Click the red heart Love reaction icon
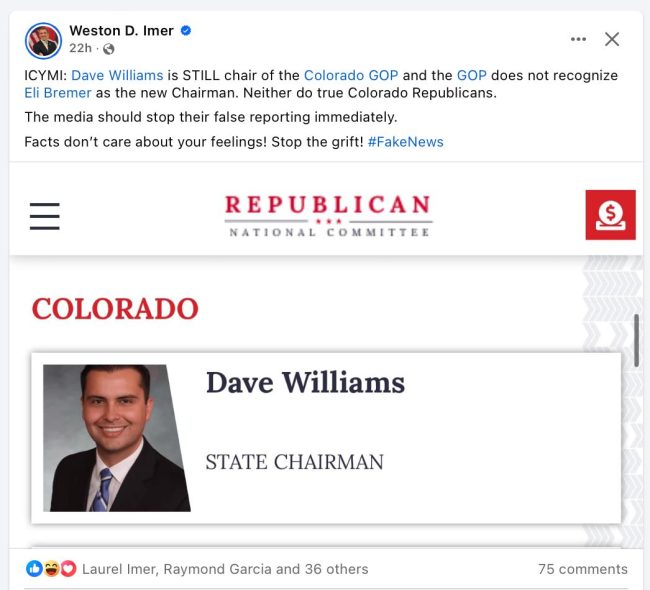Screen dimensions: 650x590 click(68, 568)
